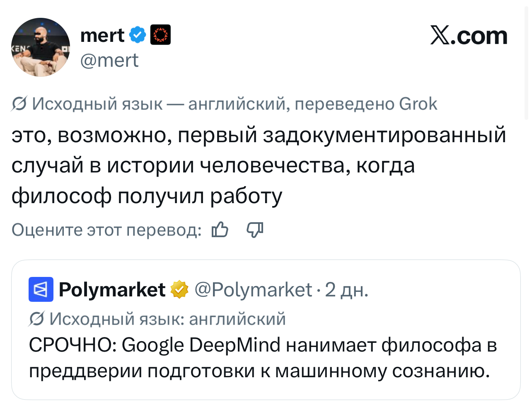Viewport: 532px width, 410px height.
Task: Click the "2 дн." timestamp
Action: pyautogui.click(x=346, y=289)
